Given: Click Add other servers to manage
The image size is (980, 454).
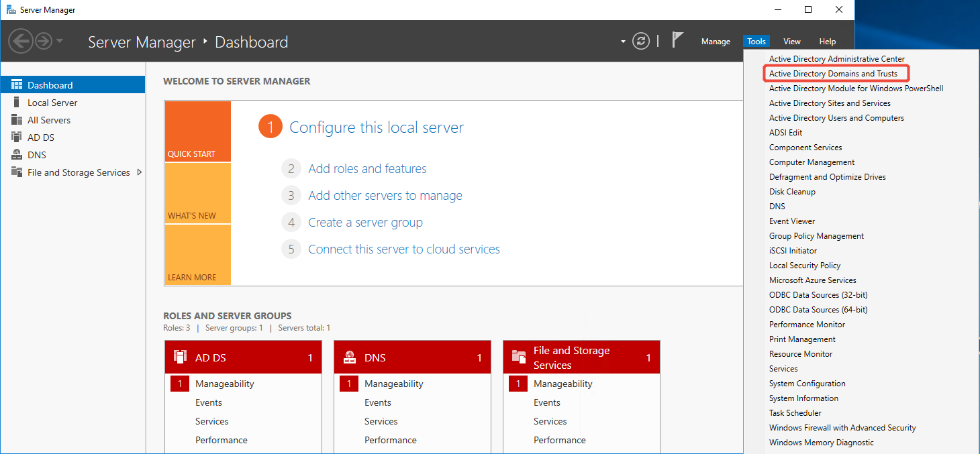Looking at the screenshot, I should pos(385,196).
